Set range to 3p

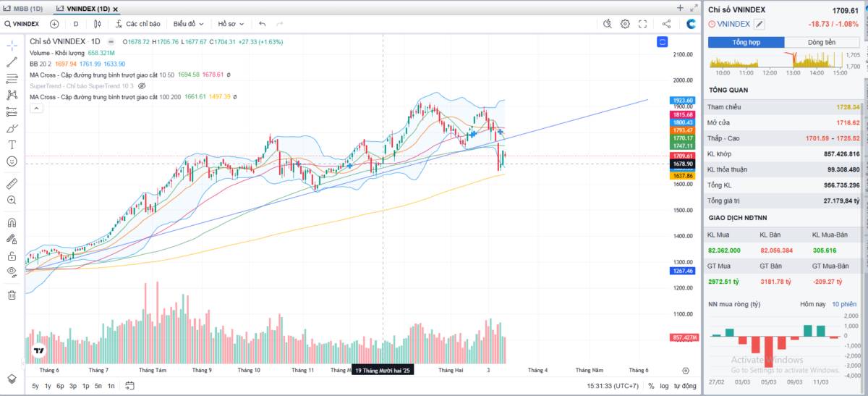click(x=73, y=386)
